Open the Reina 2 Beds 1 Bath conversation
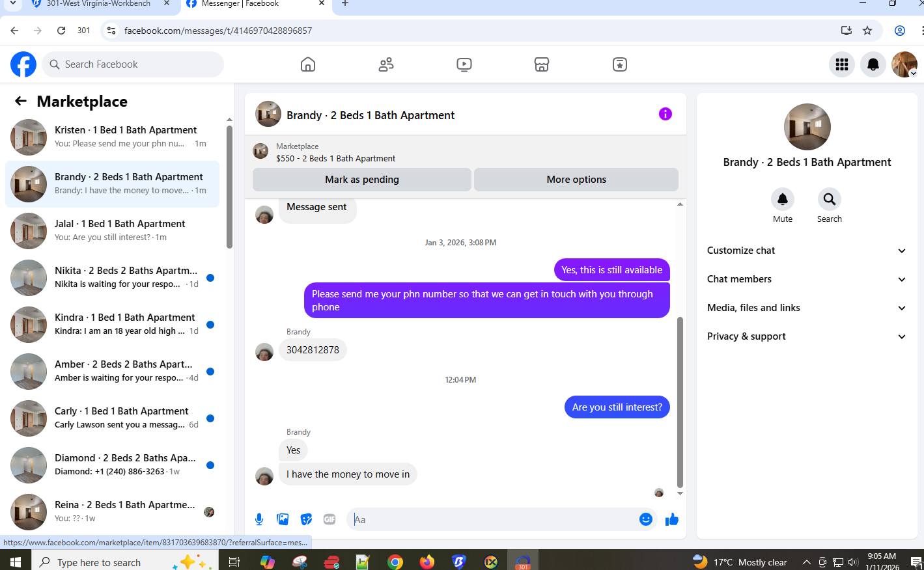Image resolution: width=924 pixels, height=570 pixels. click(x=112, y=512)
